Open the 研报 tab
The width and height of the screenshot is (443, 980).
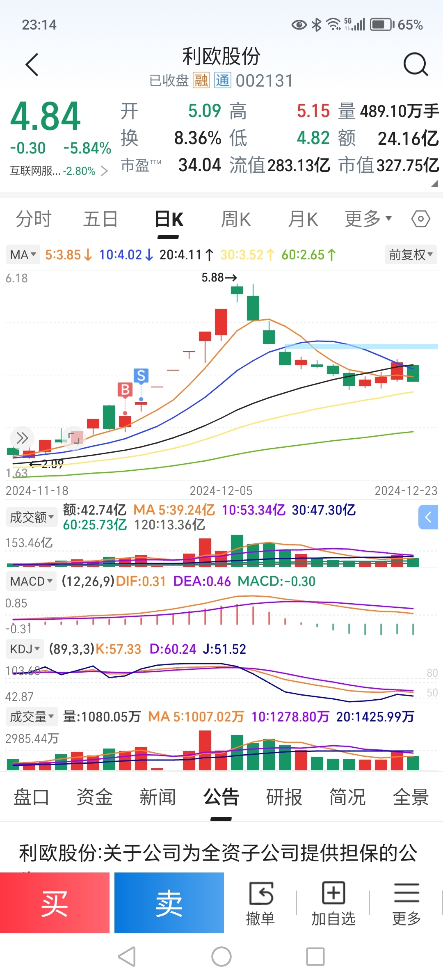tap(284, 797)
